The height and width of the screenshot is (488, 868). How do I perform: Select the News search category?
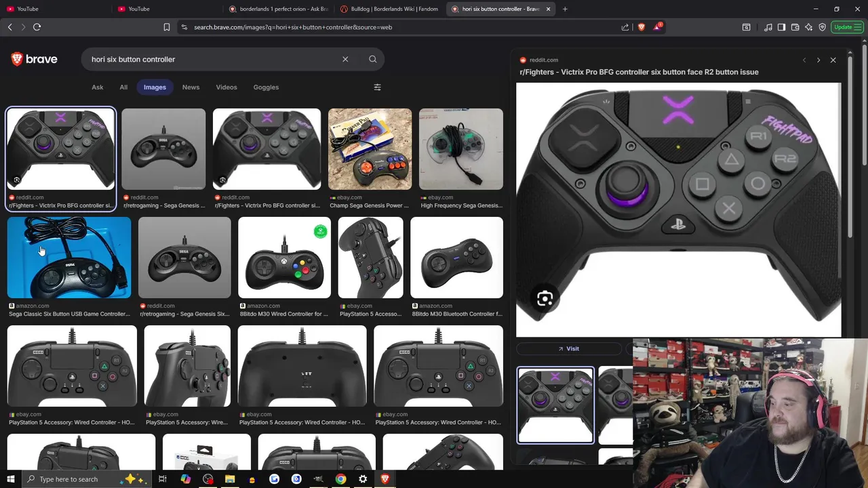click(191, 87)
